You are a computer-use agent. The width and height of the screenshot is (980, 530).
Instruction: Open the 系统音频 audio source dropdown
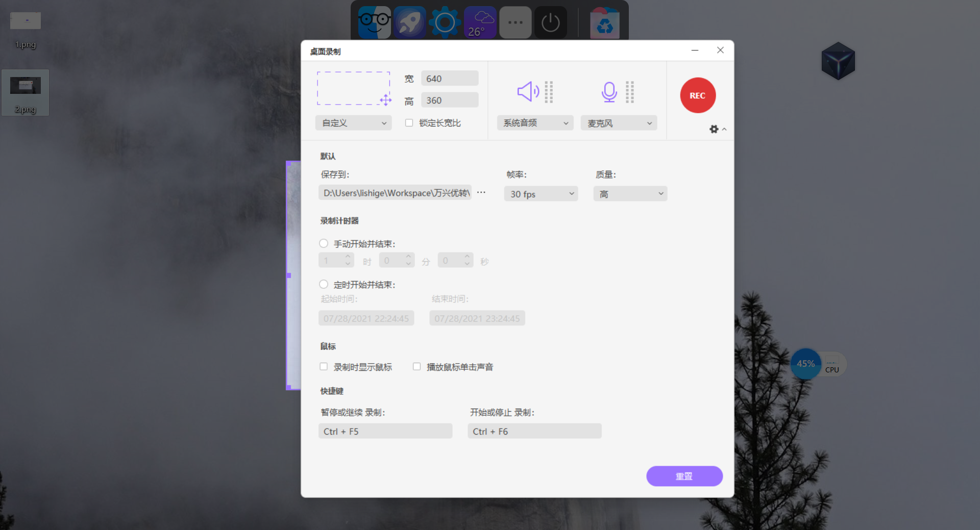pyautogui.click(x=534, y=122)
